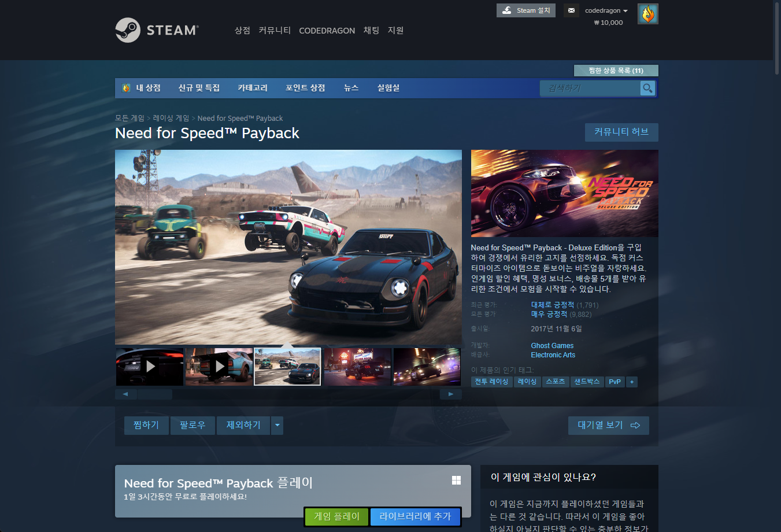This screenshot has height=532, width=781.
Task: Click the PvP tag
Action: click(615, 382)
